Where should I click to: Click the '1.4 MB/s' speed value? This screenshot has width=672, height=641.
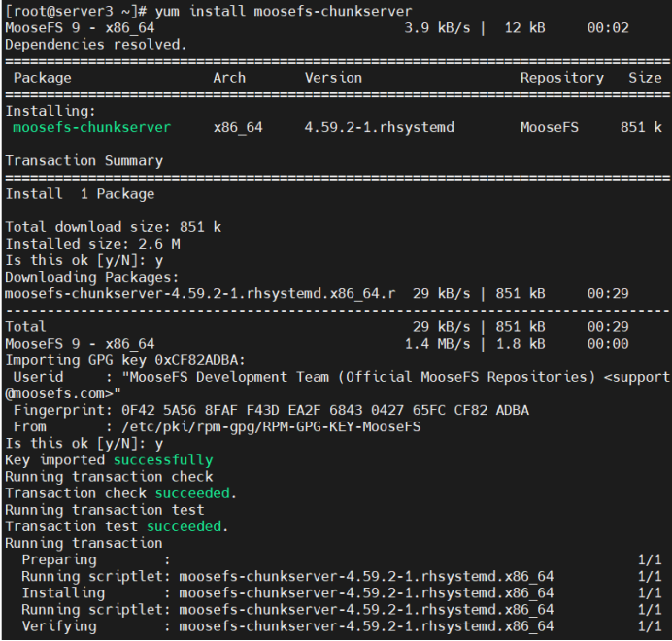(x=437, y=344)
